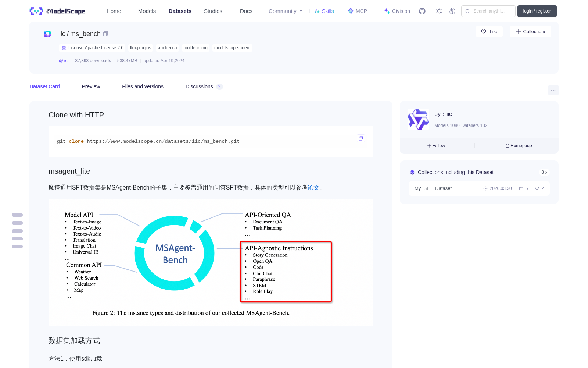The image size is (588, 368).
Task: Open the Discussions tab
Action: [x=204, y=86]
